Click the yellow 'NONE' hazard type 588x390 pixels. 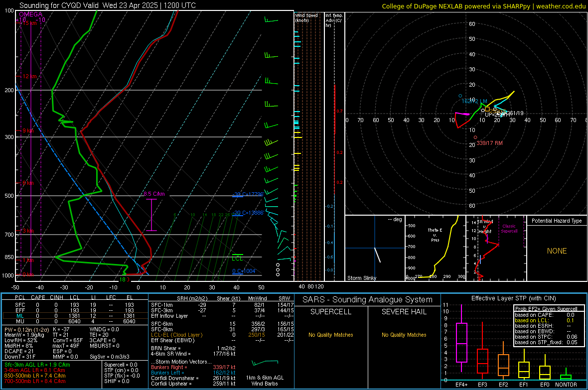click(x=557, y=251)
